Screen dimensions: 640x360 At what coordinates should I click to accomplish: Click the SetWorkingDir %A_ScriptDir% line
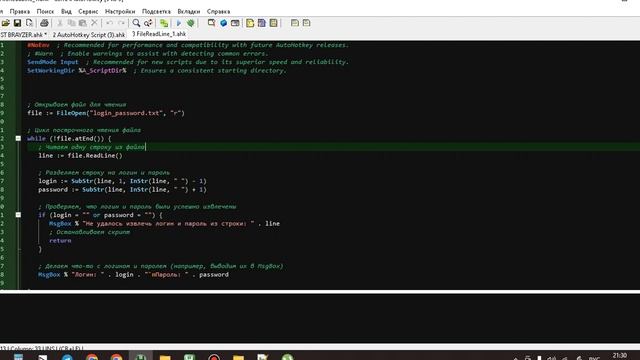pos(157,71)
